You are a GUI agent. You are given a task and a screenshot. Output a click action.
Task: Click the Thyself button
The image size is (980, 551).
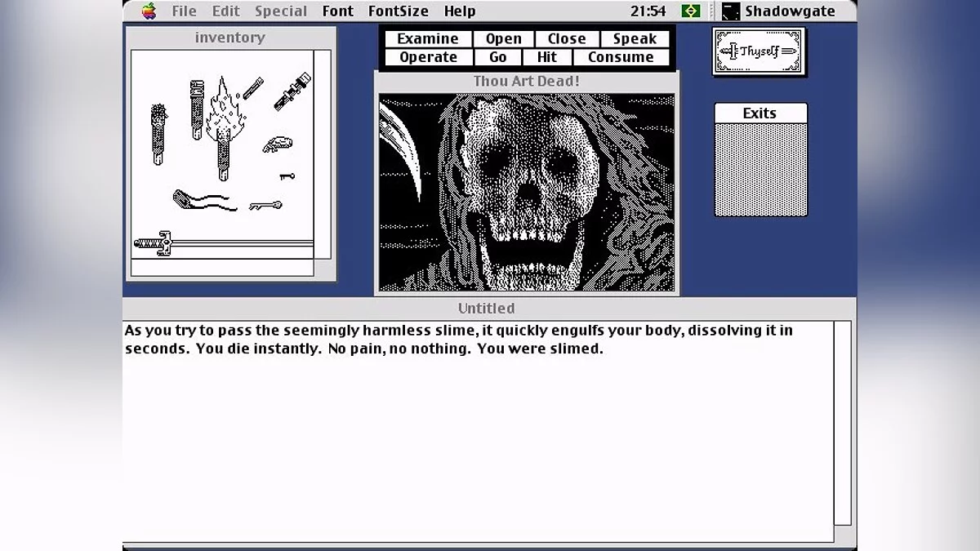[759, 51]
